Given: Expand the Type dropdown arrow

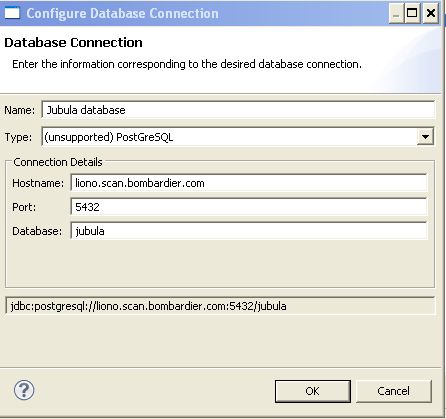Looking at the screenshot, I should [425, 137].
